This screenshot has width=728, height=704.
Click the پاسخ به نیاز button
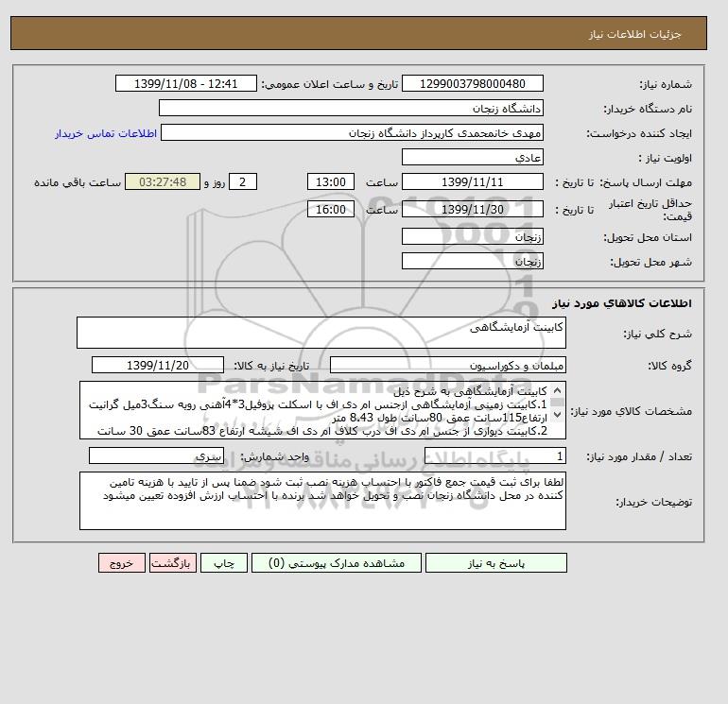coord(495,563)
